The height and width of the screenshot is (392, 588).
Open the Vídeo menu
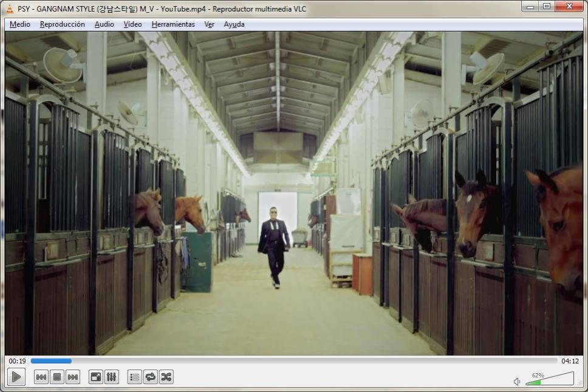point(133,24)
